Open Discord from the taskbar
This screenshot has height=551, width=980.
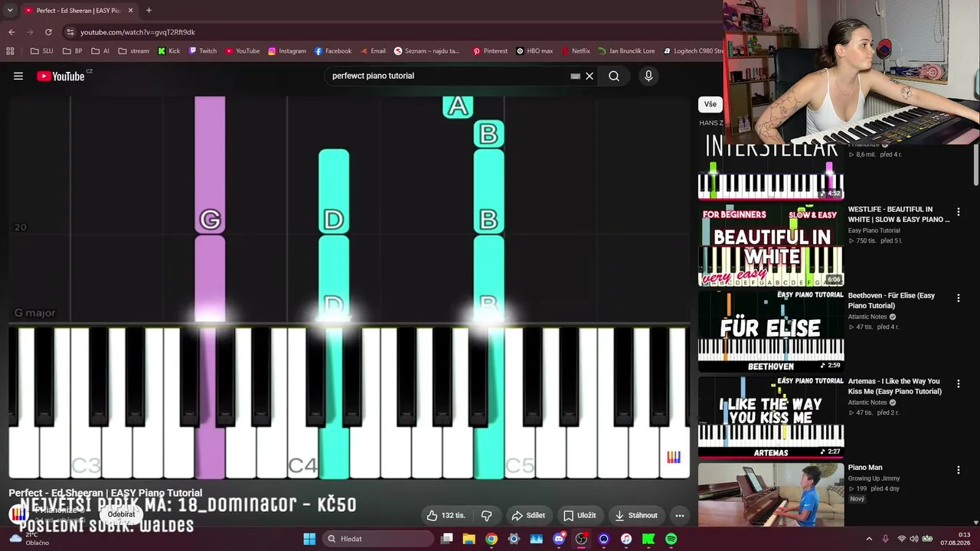559,539
